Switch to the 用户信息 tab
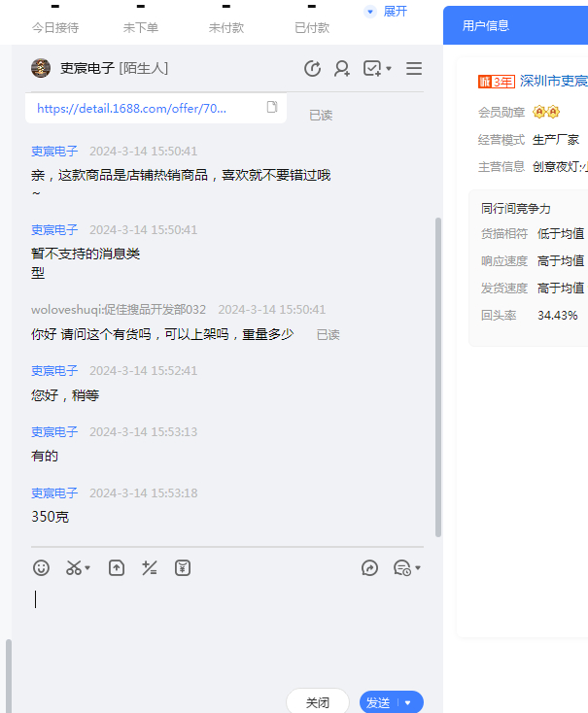The image size is (588, 713). pyautogui.click(x=486, y=25)
